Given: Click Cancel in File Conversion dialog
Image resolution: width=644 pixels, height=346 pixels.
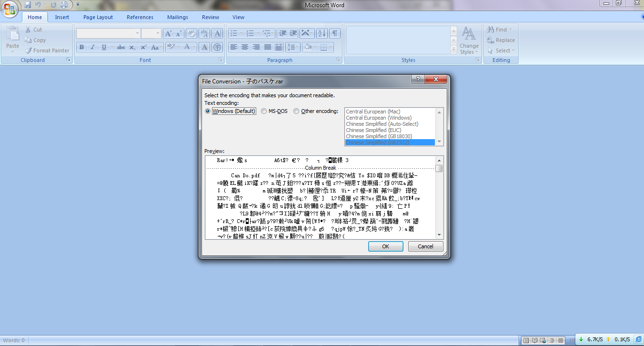Looking at the screenshot, I should 425,246.
